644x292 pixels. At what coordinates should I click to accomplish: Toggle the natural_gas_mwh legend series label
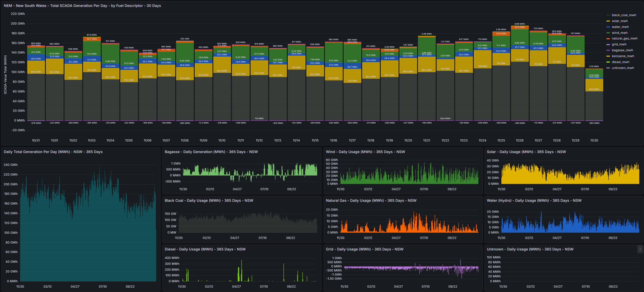(624, 38)
